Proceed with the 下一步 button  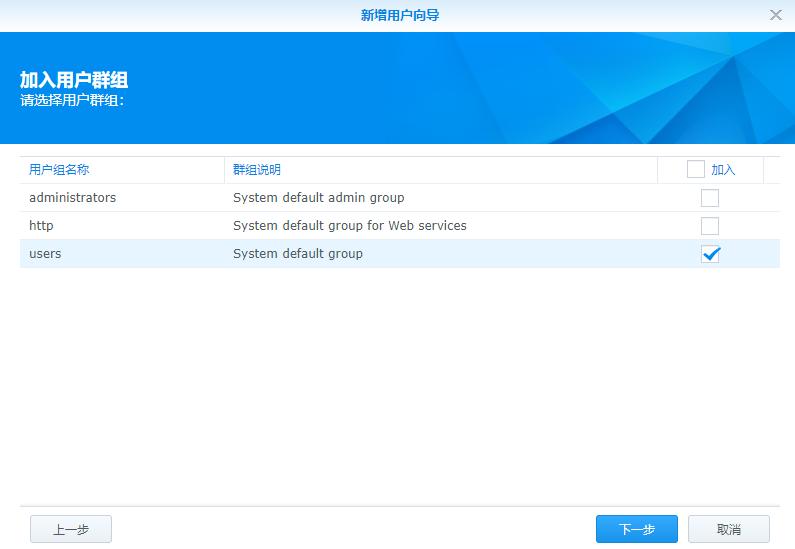click(637, 529)
